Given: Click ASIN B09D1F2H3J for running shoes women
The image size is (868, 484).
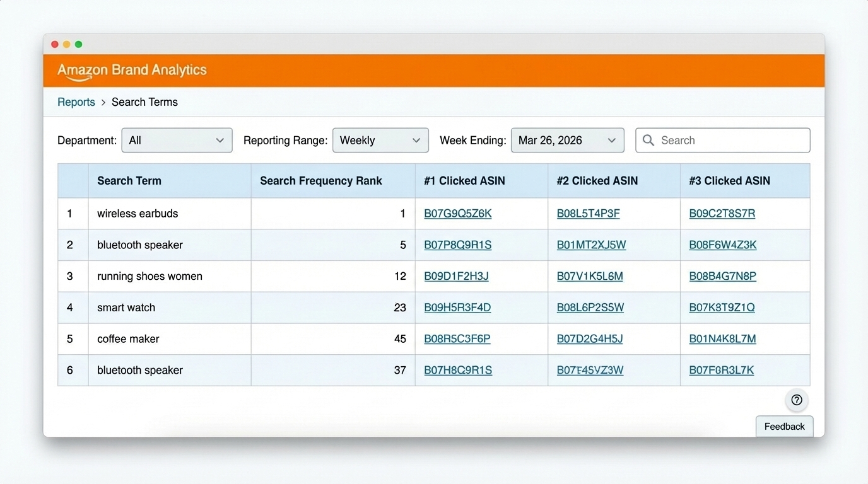Looking at the screenshot, I should [x=456, y=276].
